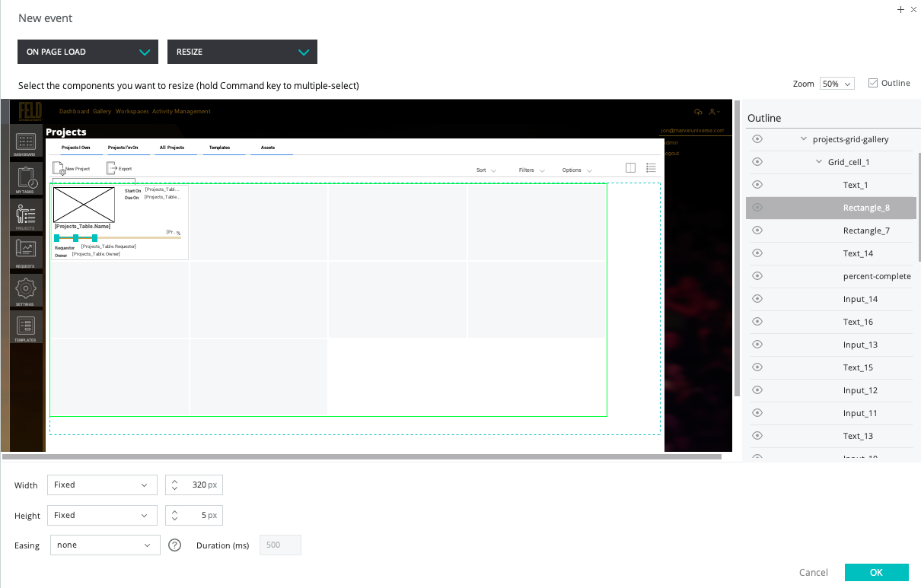Toggle the Outline checkbox
921x588 pixels.
point(873,83)
